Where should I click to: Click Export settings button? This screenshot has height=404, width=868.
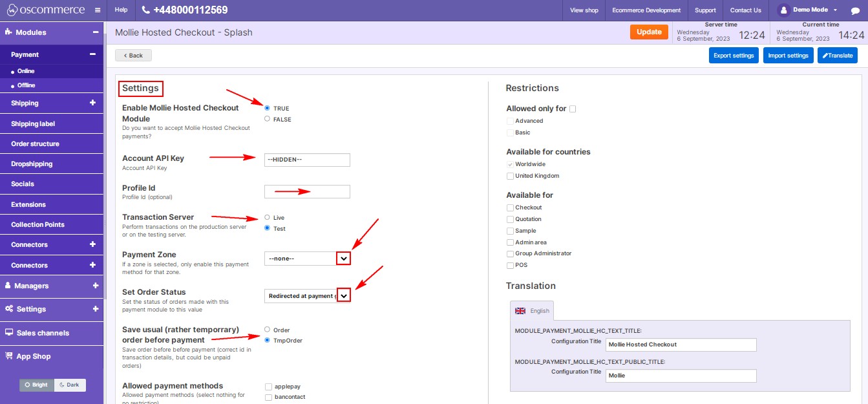click(734, 56)
